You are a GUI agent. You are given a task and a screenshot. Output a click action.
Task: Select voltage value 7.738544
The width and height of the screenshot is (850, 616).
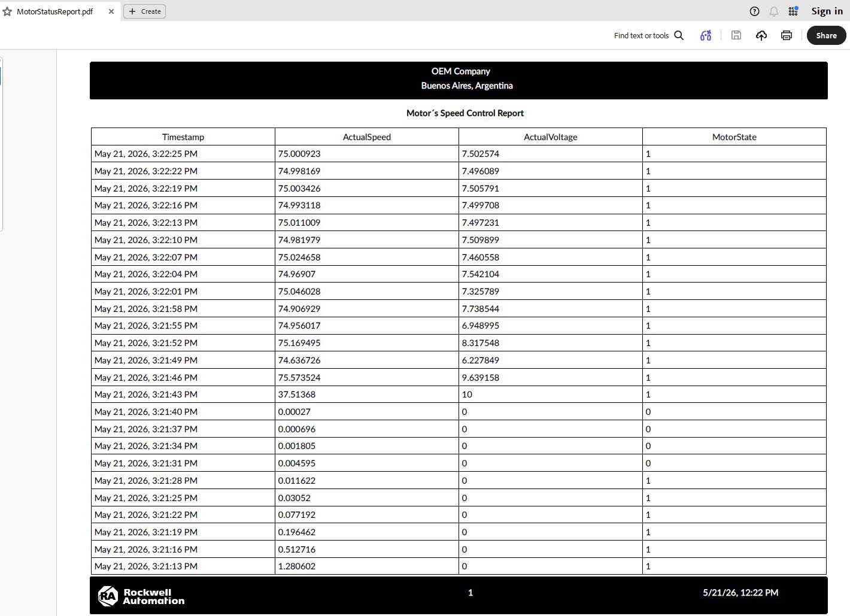point(481,309)
